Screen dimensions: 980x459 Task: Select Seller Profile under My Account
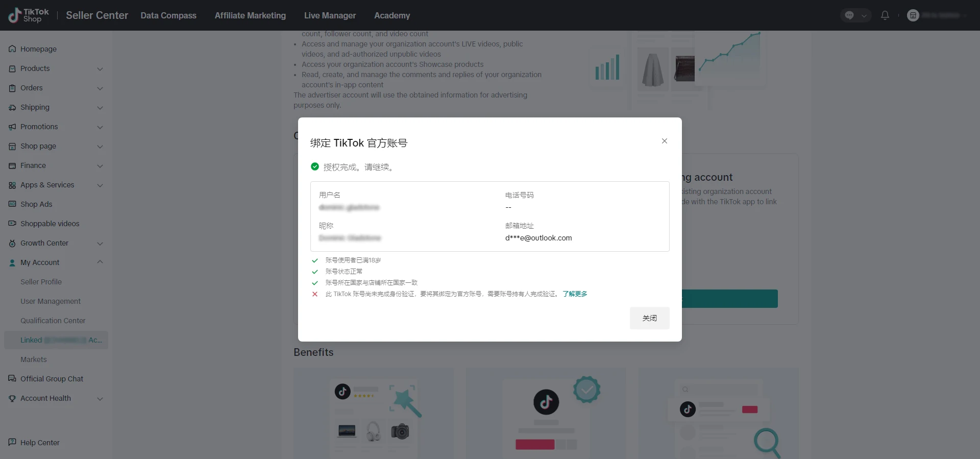click(x=41, y=282)
